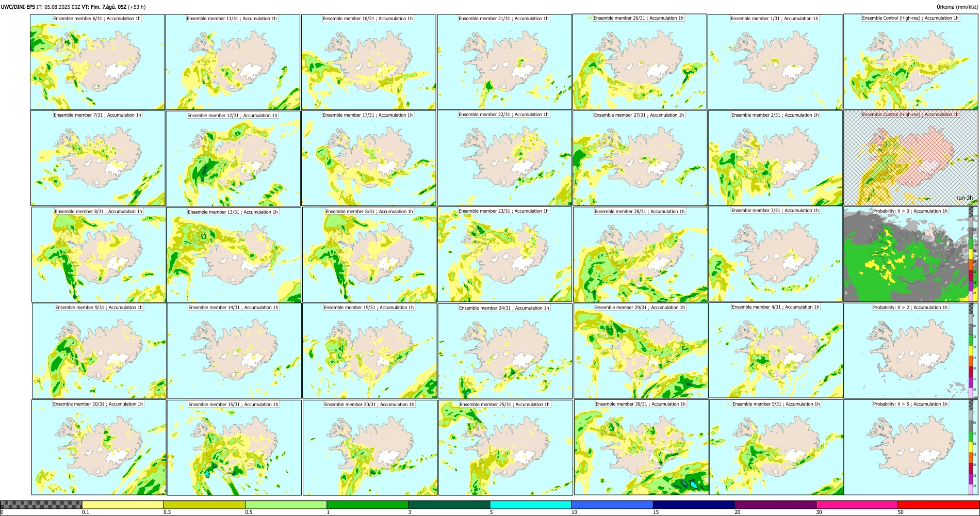
Task: Select the purple 20–30 legend swatch
Action: tap(775, 505)
